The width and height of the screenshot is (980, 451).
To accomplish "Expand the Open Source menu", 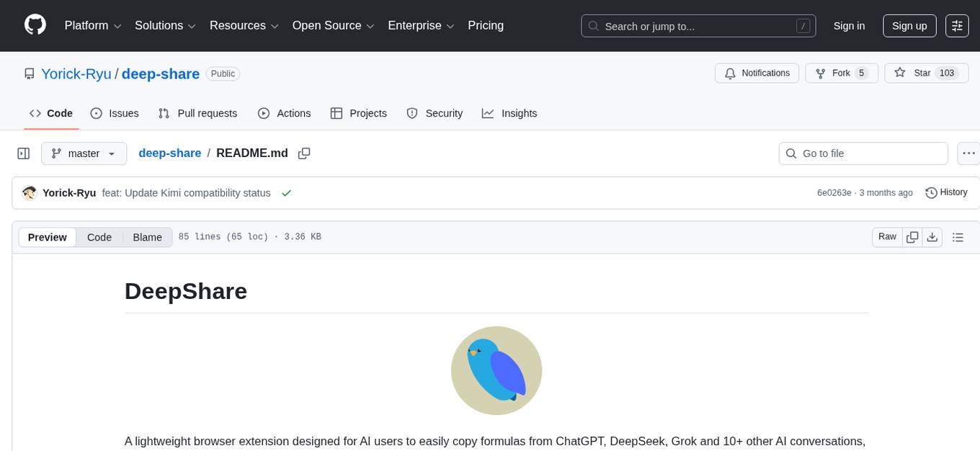I will point(332,25).
